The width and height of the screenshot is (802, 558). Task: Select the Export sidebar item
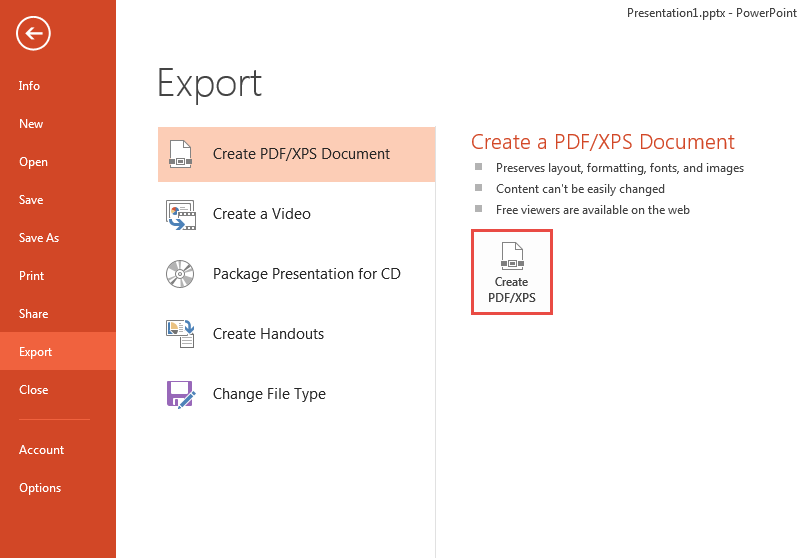[36, 352]
